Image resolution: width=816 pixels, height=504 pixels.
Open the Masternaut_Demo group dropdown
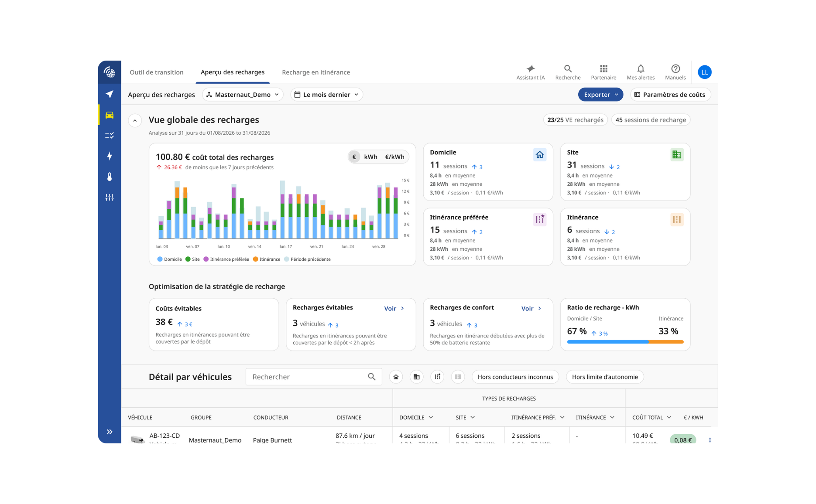click(x=243, y=95)
